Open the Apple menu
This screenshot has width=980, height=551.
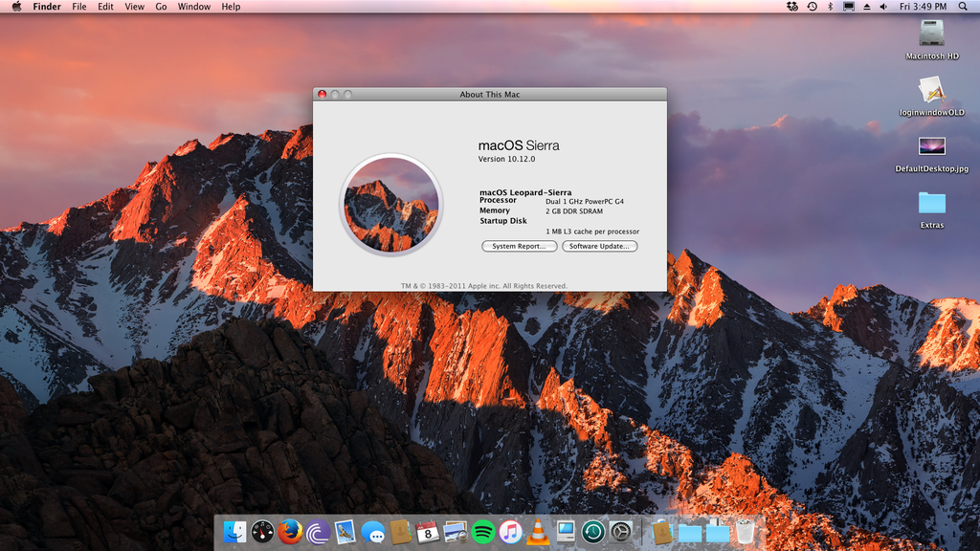17,7
